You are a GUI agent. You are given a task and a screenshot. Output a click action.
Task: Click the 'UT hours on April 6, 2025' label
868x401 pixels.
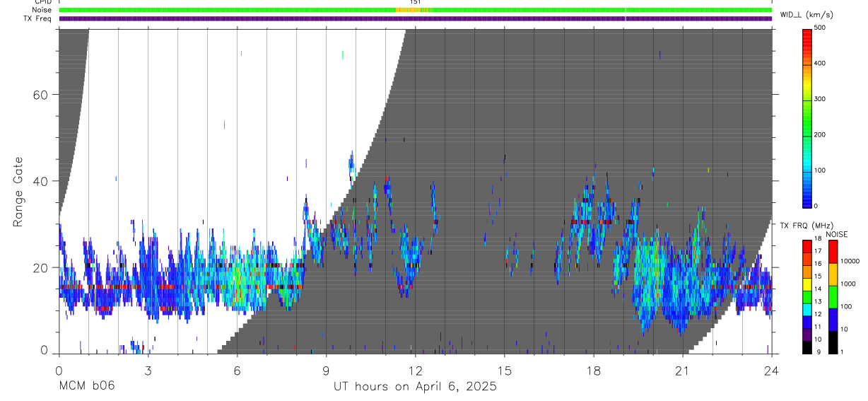tap(416, 387)
